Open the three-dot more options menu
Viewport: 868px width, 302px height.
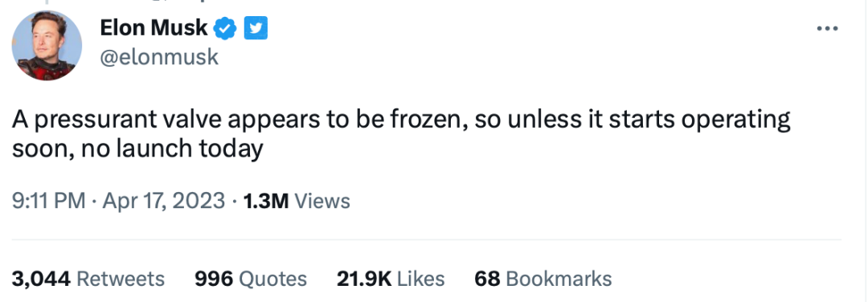pyautogui.click(x=828, y=28)
